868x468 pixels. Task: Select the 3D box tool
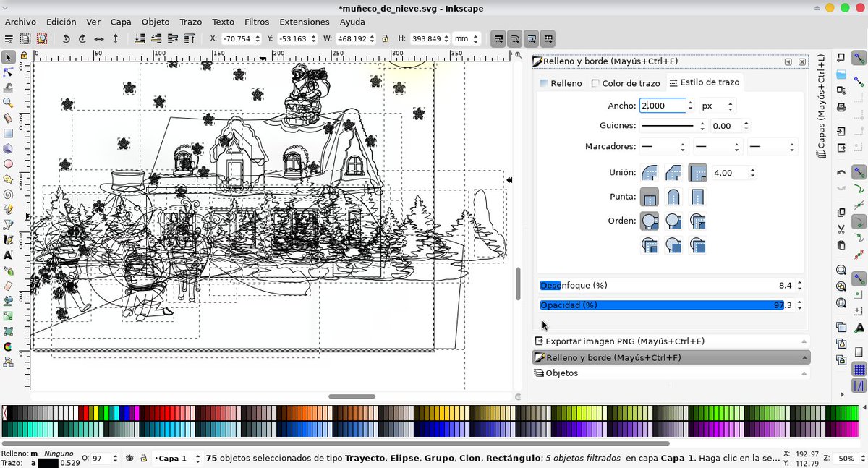pos(8,148)
